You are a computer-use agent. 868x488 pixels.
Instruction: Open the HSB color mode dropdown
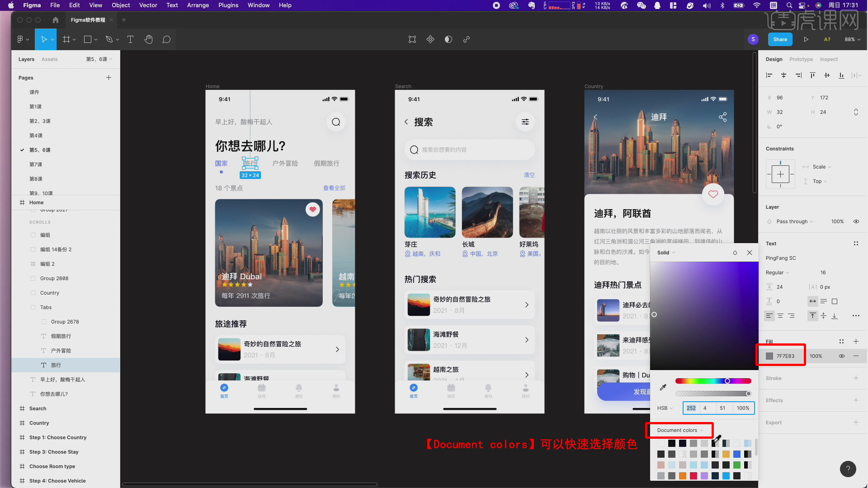coord(665,408)
